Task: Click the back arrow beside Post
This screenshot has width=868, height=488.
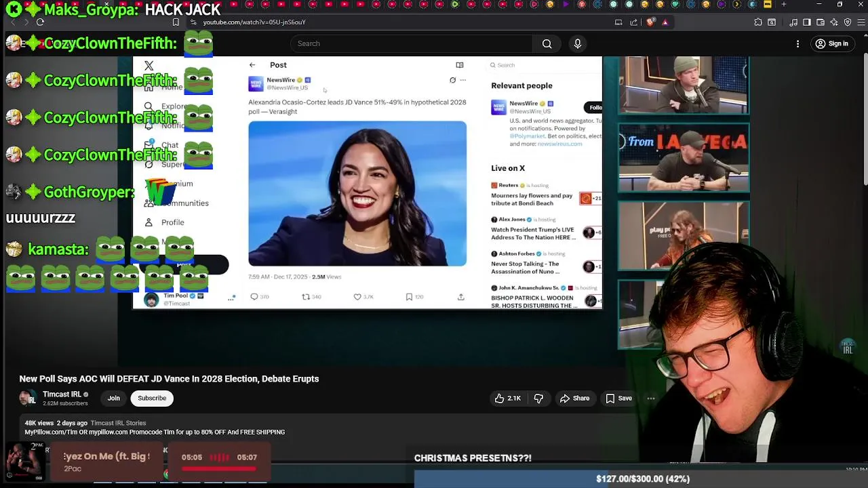Action: click(x=252, y=65)
